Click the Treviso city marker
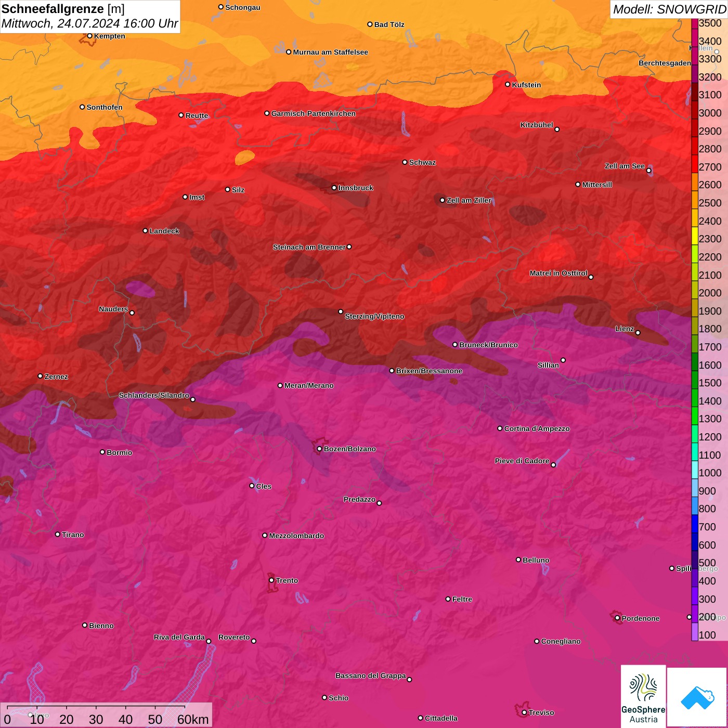 pos(524,712)
